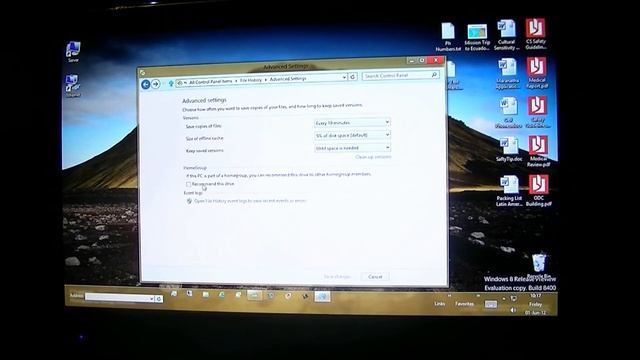Open the Favorites toolbar on taskbar
The image size is (640, 360).
click(x=464, y=304)
